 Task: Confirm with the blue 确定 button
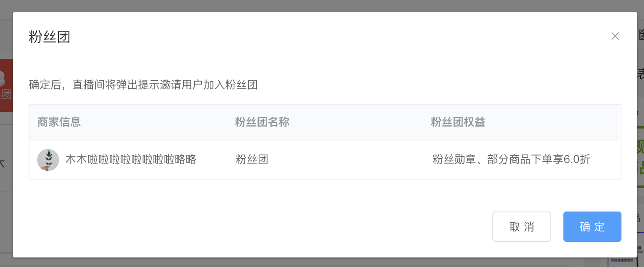[x=592, y=227]
